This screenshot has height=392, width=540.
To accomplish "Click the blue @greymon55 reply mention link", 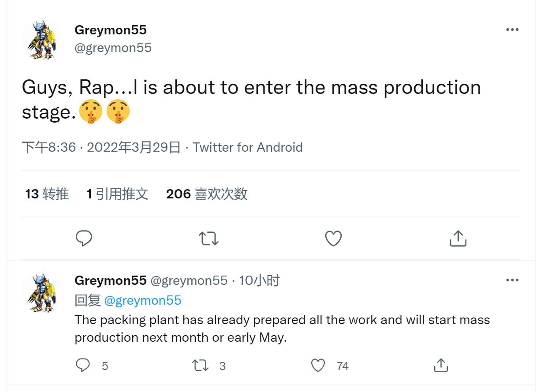I will click(x=142, y=300).
